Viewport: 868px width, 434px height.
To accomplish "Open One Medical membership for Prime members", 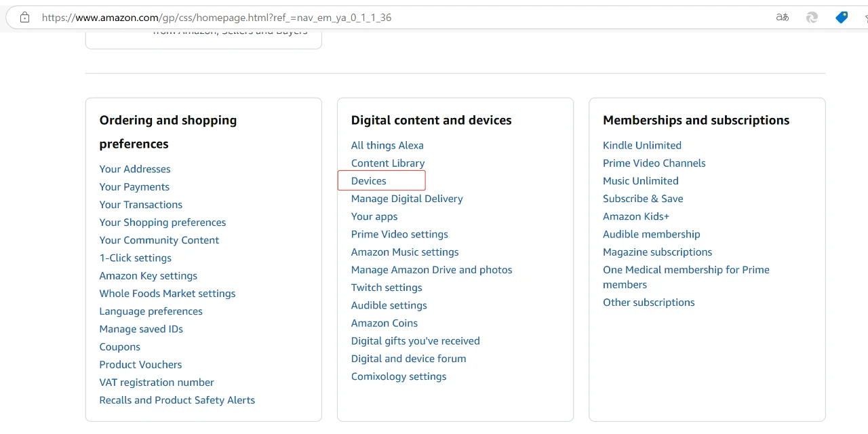I will 686,277.
